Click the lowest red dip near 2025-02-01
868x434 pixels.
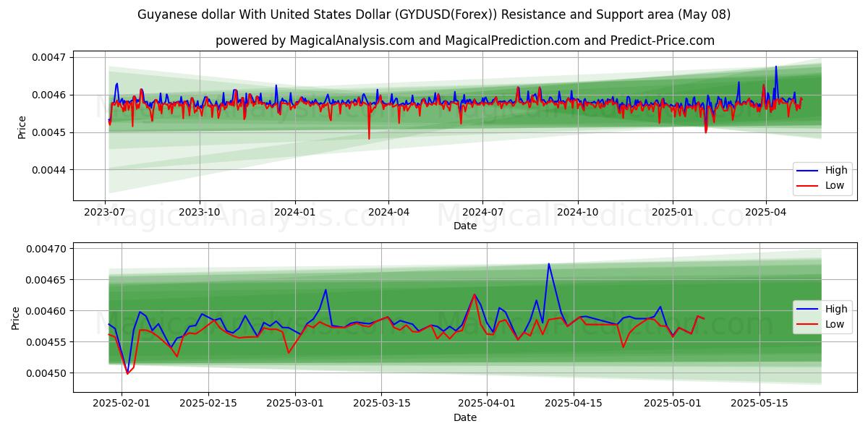point(128,373)
